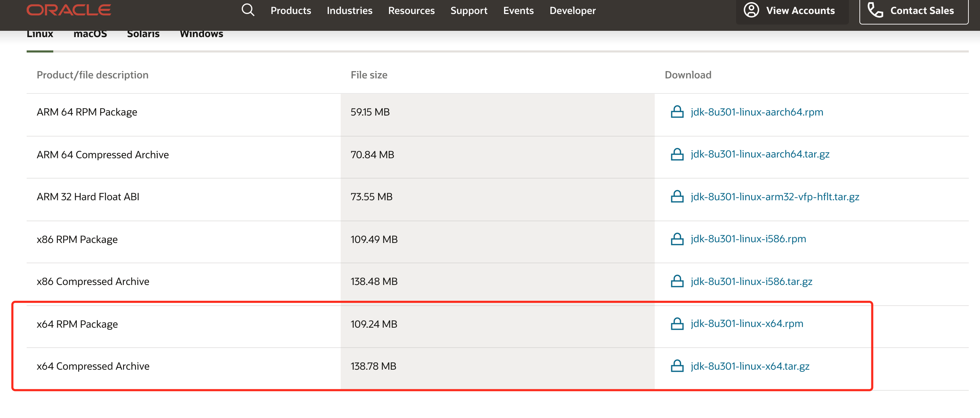
Task: Click the 'x86 Compressed Archive' description
Action: (93, 281)
